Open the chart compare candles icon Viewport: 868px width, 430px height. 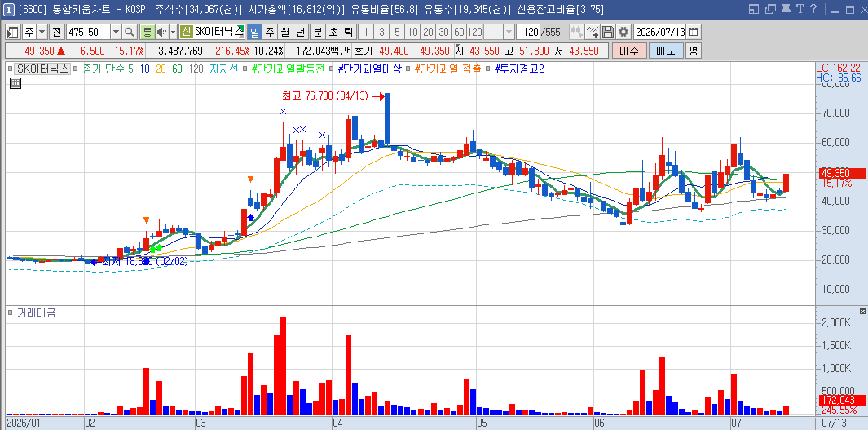[577, 32]
